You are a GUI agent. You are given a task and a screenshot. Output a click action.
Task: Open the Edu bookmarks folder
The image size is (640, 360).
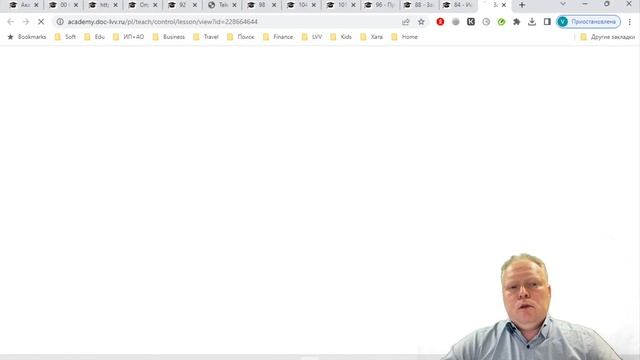click(x=95, y=37)
